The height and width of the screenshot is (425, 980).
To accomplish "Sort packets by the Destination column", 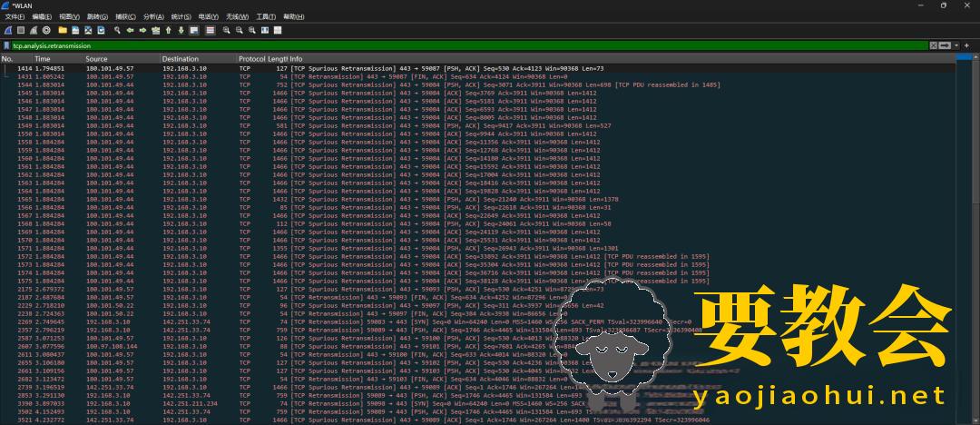I will 199,59.
